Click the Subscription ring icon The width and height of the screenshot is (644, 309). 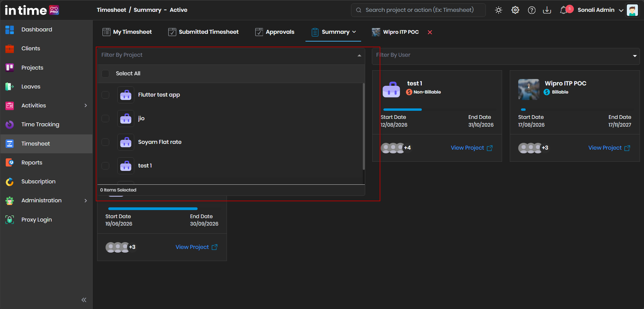[10, 182]
